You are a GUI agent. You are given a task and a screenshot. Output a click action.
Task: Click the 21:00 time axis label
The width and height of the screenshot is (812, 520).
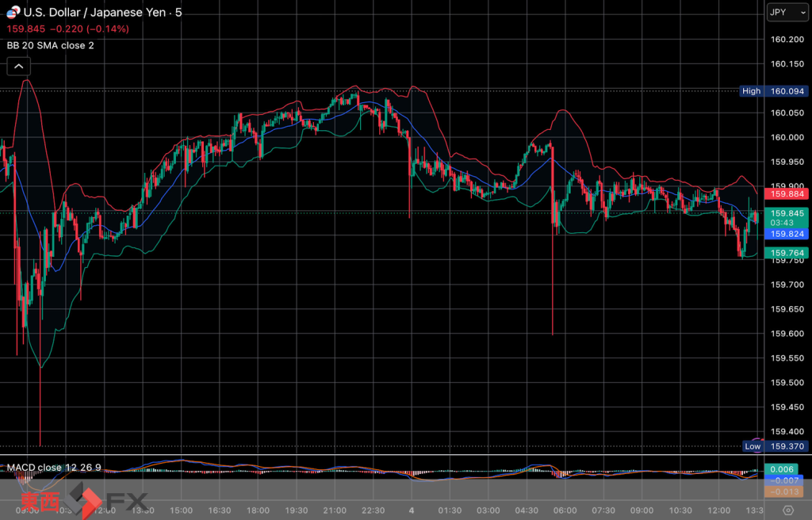click(x=335, y=510)
